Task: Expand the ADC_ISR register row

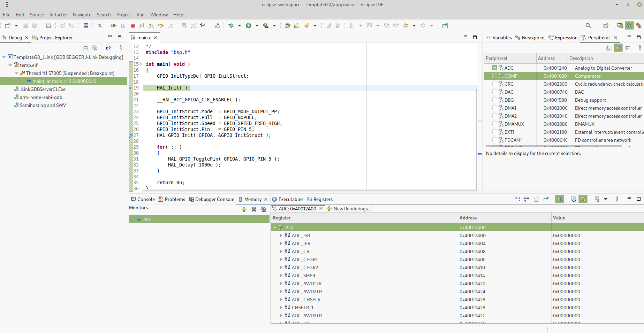Action: tap(281, 235)
